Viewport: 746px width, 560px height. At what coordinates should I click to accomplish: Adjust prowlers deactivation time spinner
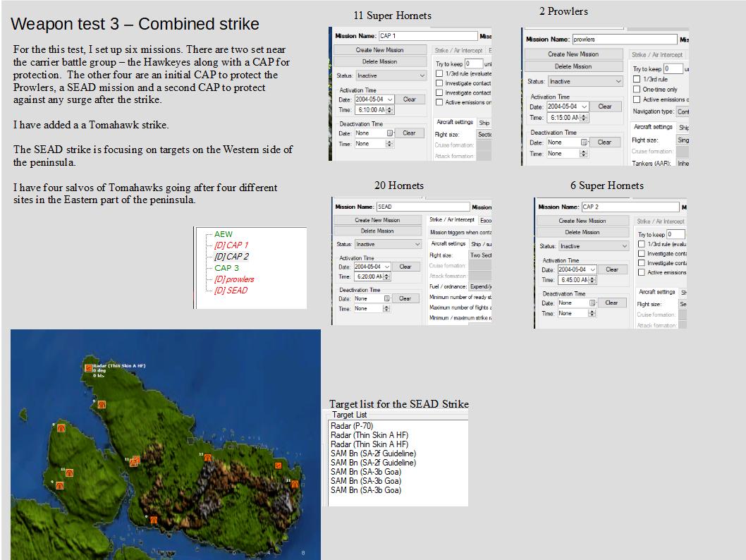click(x=584, y=154)
